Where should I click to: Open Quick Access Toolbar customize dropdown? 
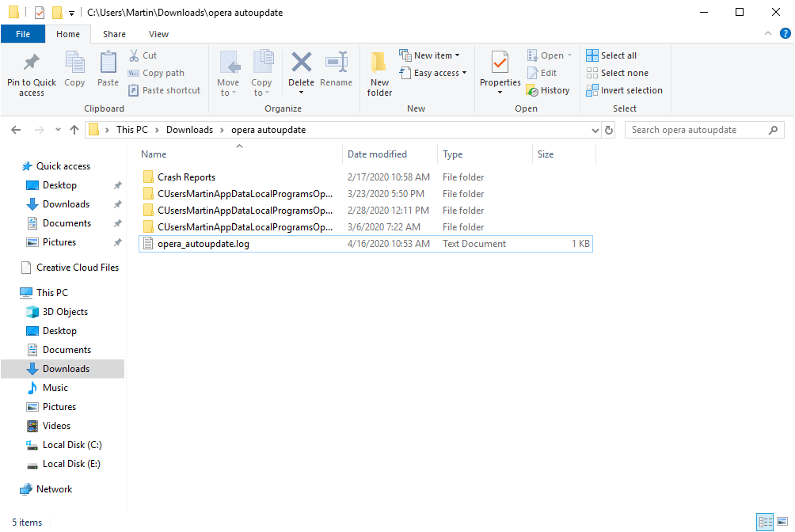click(x=71, y=13)
